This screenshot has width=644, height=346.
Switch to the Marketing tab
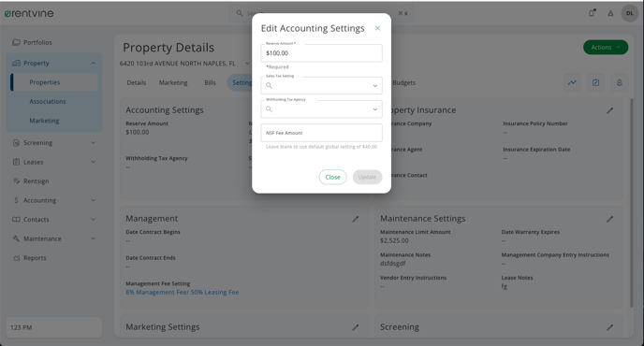pyautogui.click(x=173, y=82)
